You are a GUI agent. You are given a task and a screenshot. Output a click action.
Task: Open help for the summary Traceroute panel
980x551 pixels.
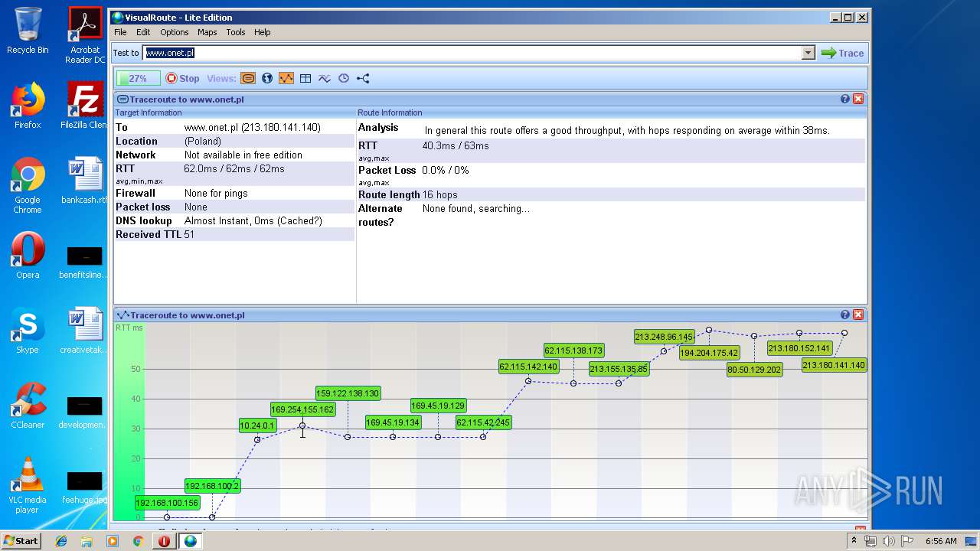click(845, 99)
